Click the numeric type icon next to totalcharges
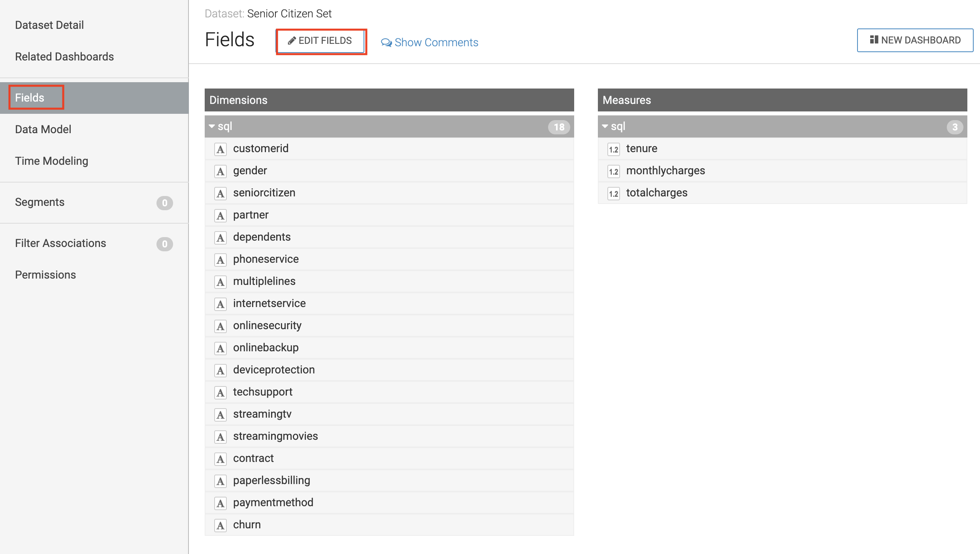 click(613, 193)
